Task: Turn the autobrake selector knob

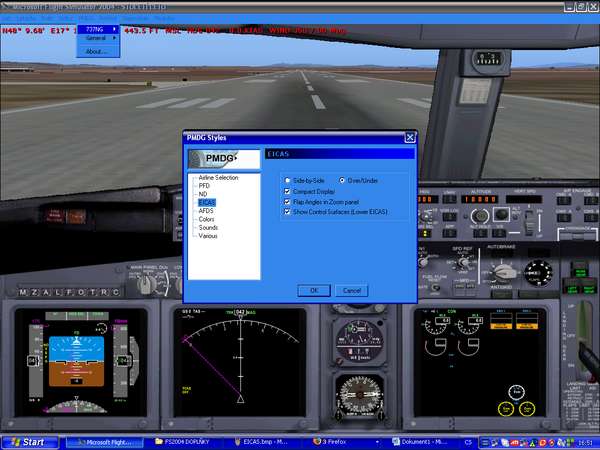Action: point(504,271)
